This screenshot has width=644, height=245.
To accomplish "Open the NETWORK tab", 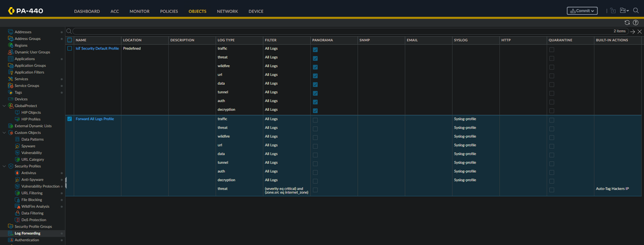I will [227, 12].
